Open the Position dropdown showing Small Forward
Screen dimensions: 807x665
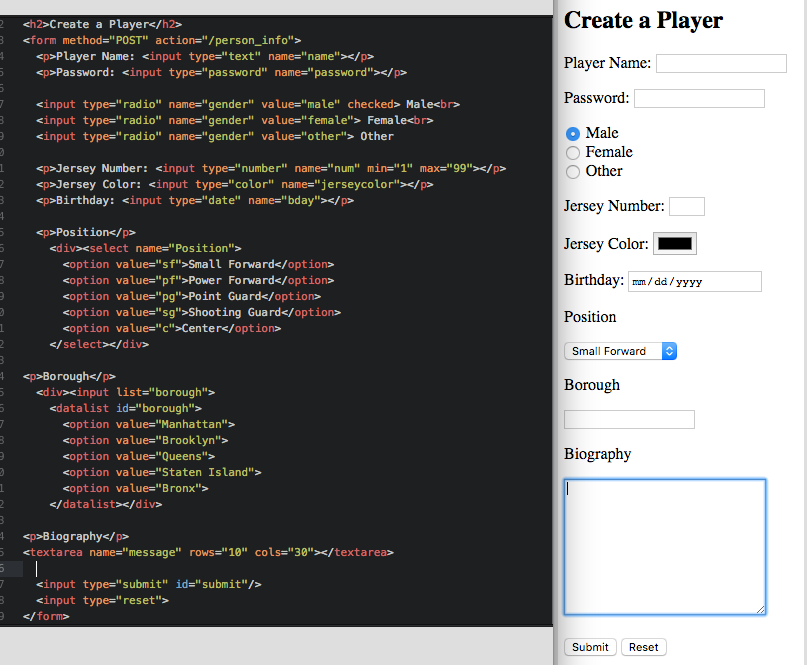(610, 351)
